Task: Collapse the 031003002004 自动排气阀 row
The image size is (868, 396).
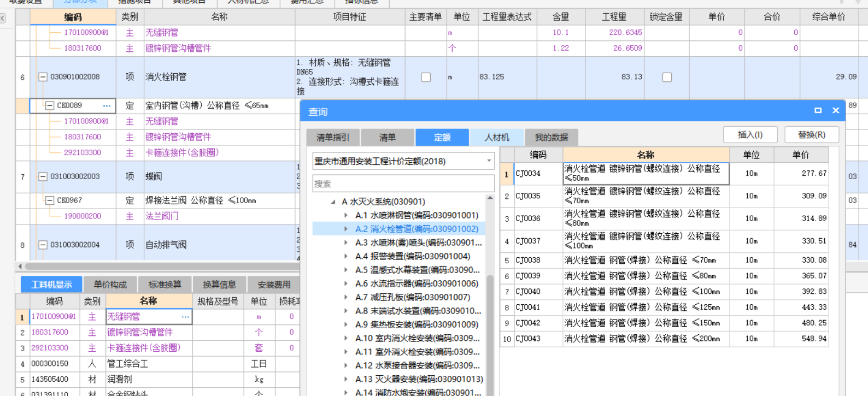Action: pyautogui.click(x=43, y=245)
